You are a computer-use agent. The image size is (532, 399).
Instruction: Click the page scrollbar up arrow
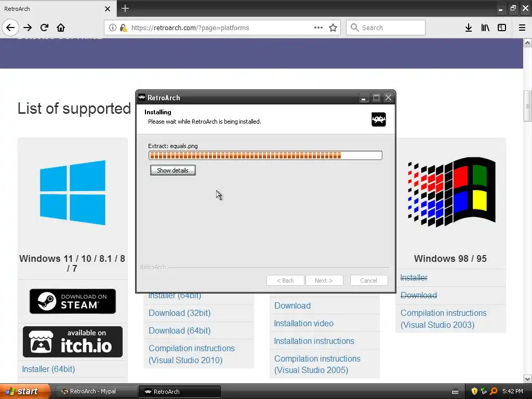tap(528, 43)
